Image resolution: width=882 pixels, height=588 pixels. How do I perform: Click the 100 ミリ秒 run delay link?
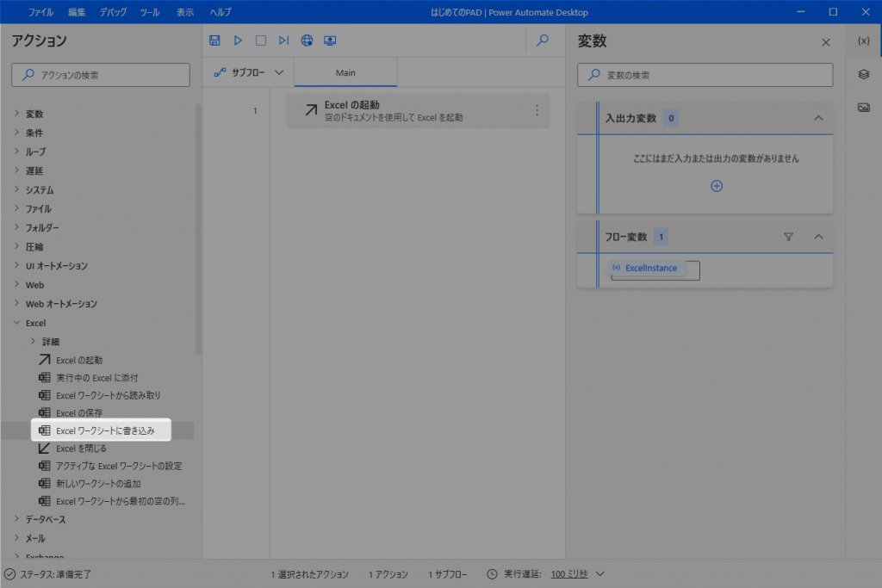(x=568, y=574)
